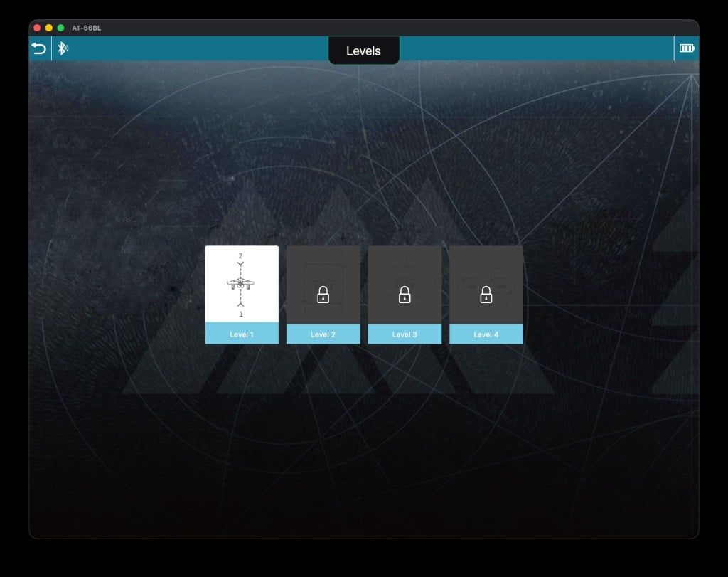Select the Level 2 label button

coord(323,334)
